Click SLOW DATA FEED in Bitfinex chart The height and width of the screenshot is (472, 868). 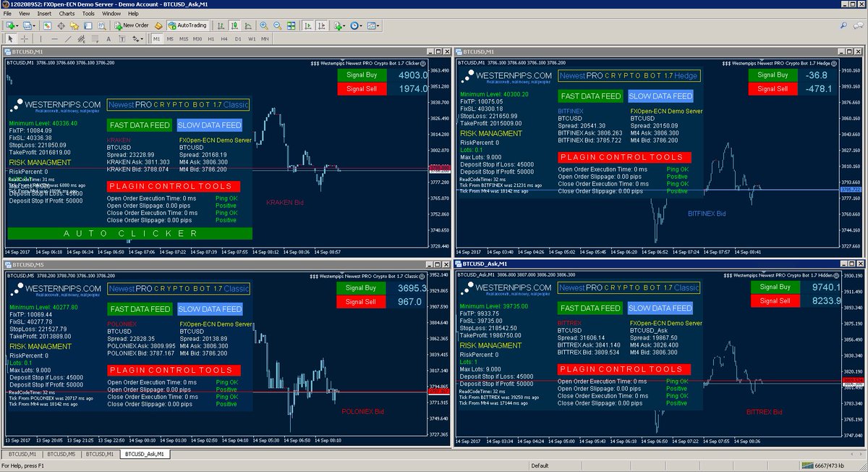(x=660, y=96)
